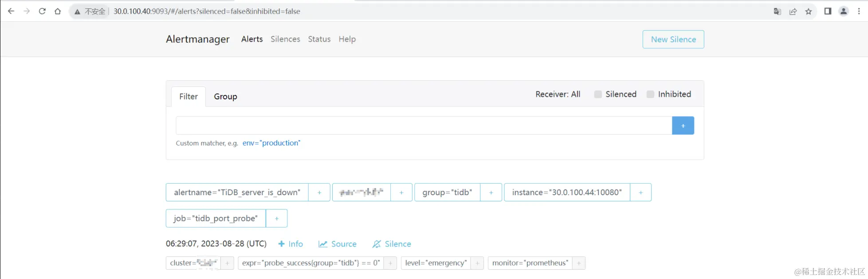The width and height of the screenshot is (868, 279).
Task: Click the env="production" example matcher
Action: 271,143
